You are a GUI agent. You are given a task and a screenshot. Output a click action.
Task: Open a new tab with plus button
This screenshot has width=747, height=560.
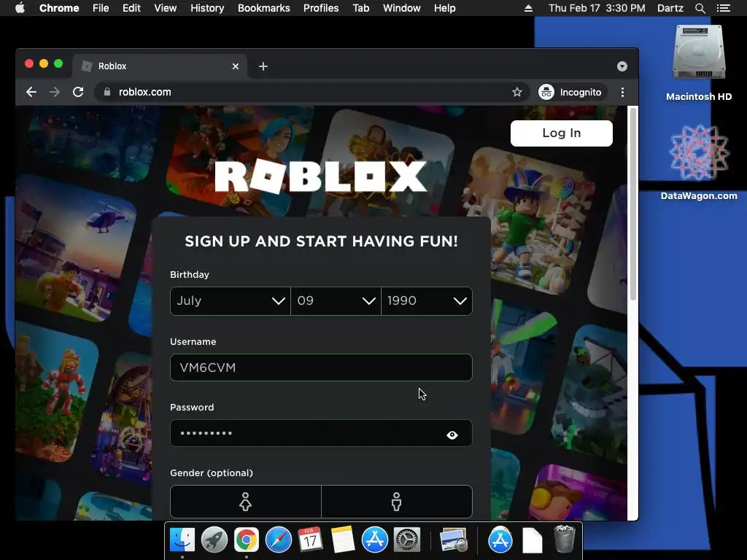(263, 66)
